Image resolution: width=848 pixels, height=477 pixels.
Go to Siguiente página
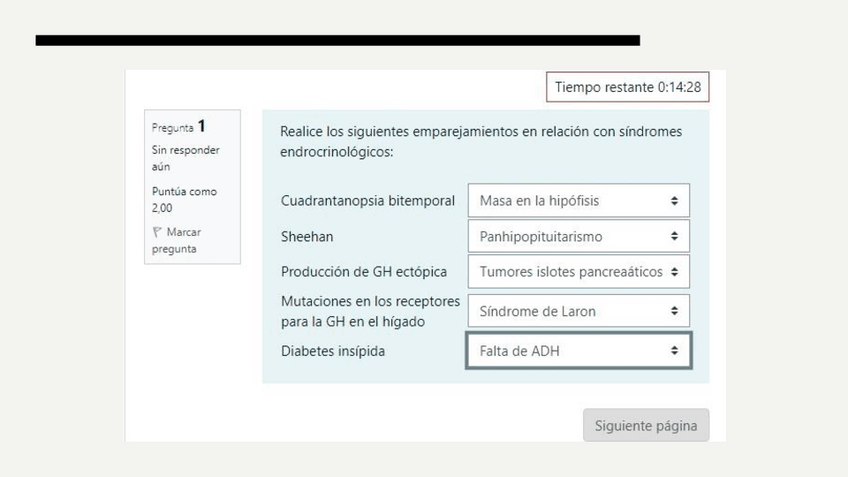pyautogui.click(x=646, y=425)
